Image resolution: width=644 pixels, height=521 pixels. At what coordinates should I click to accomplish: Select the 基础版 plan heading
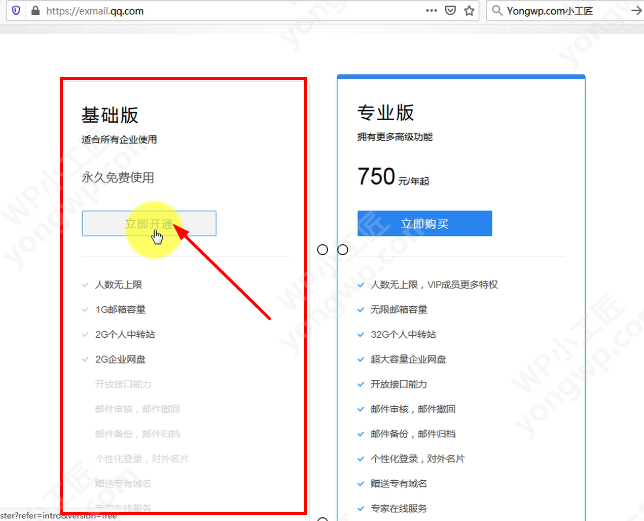109,115
